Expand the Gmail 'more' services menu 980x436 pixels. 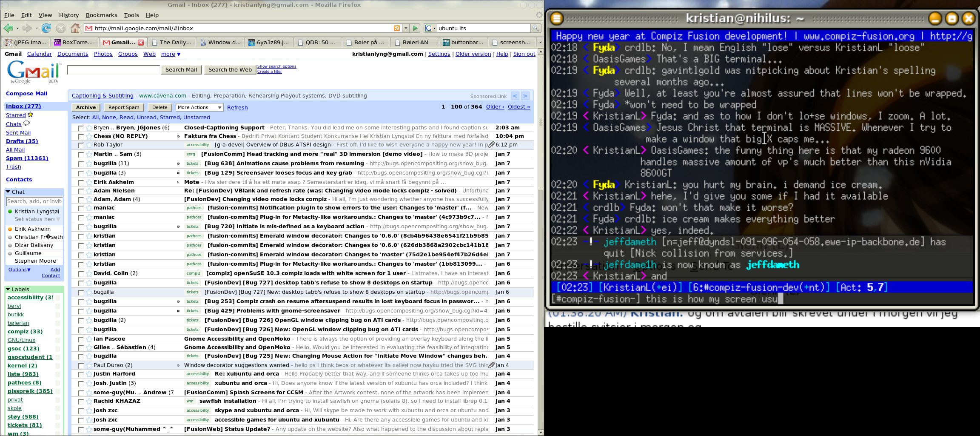(171, 54)
